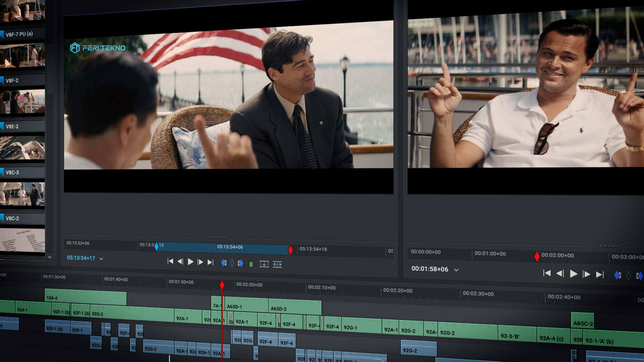The image size is (644, 362).
Task: Mark out point in source viewer
Action: point(240,263)
